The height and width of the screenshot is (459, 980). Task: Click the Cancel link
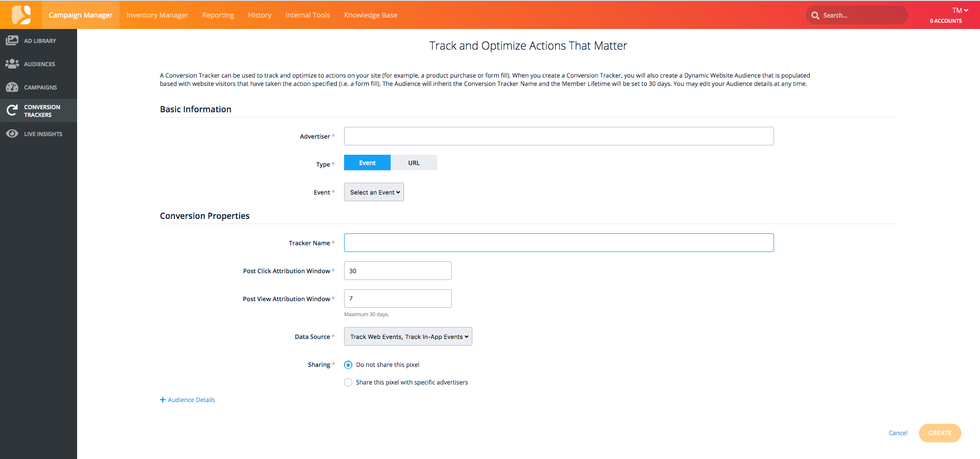click(898, 433)
